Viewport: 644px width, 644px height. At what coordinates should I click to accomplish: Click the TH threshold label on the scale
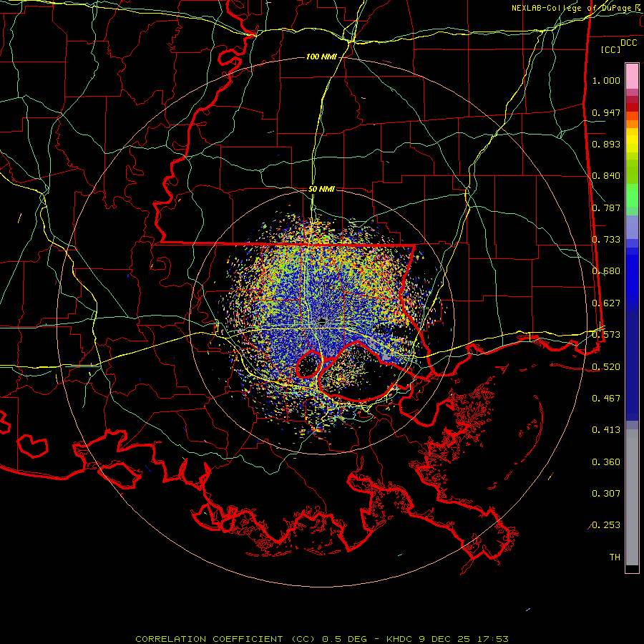tap(615, 557)
